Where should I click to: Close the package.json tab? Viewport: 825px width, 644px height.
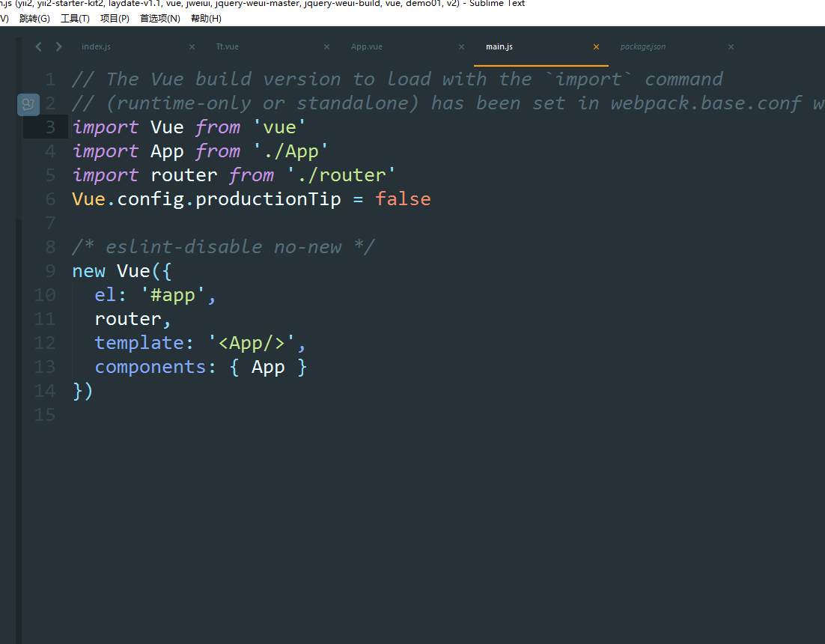click(x=731, y=46)
